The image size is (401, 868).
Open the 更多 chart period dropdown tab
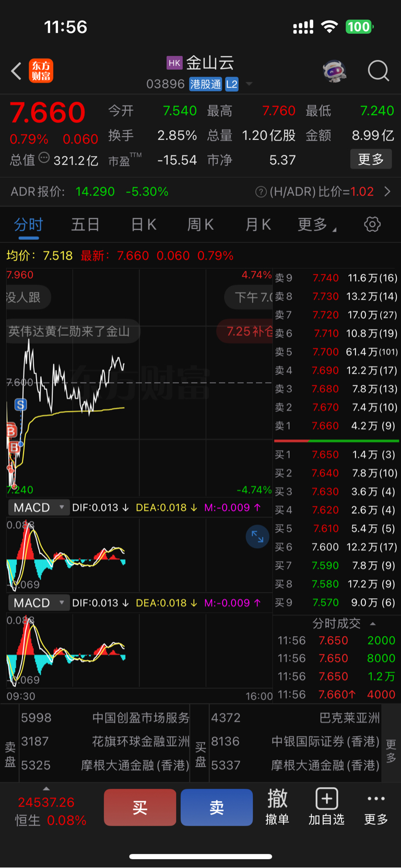317,225
